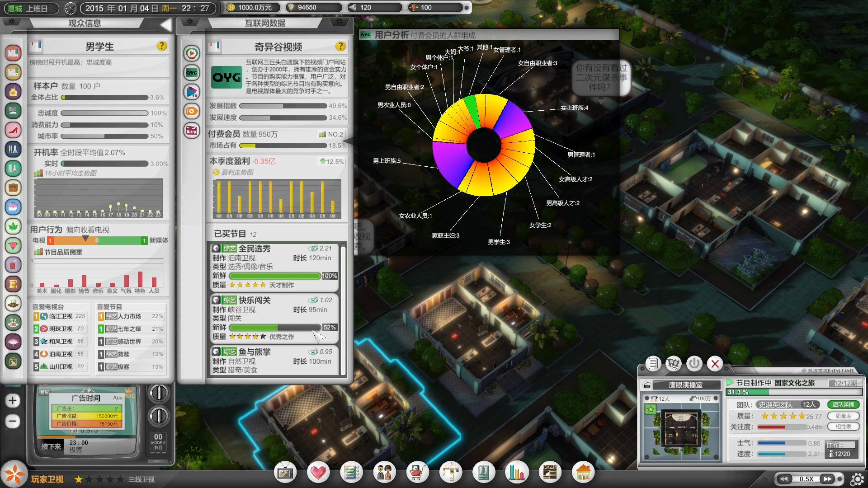The image size is (868, 488).
Task: Click the bar chart statistics icon
Action: point(517,473)
